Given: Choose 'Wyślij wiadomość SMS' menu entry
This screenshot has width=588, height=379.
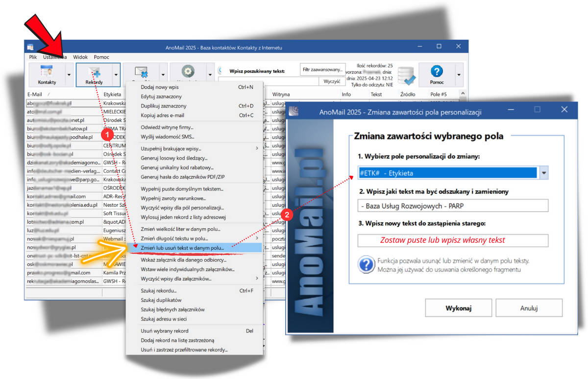Looking at the screenshot, I should point(195,137).
